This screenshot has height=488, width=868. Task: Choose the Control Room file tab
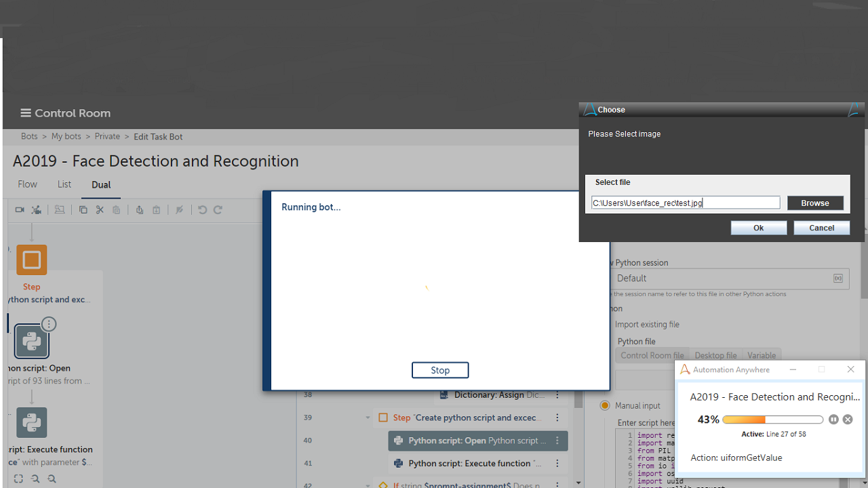pyautogui.click(x=652, y=355)
